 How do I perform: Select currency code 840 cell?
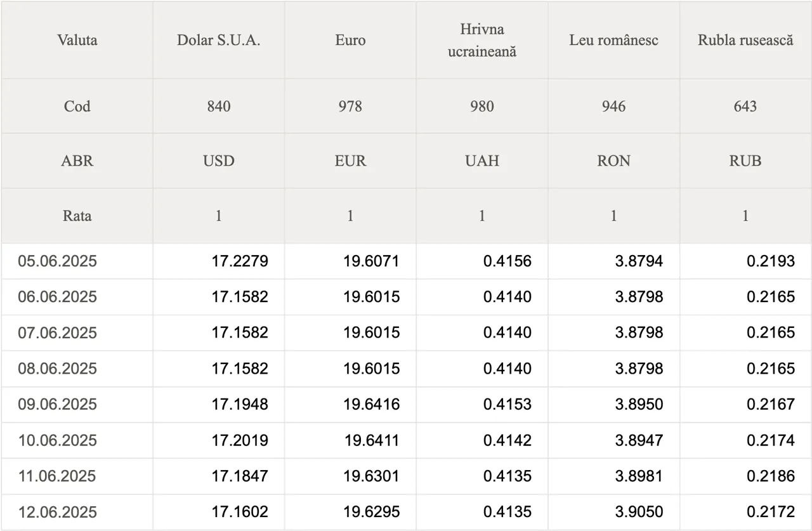pos(218,106)
